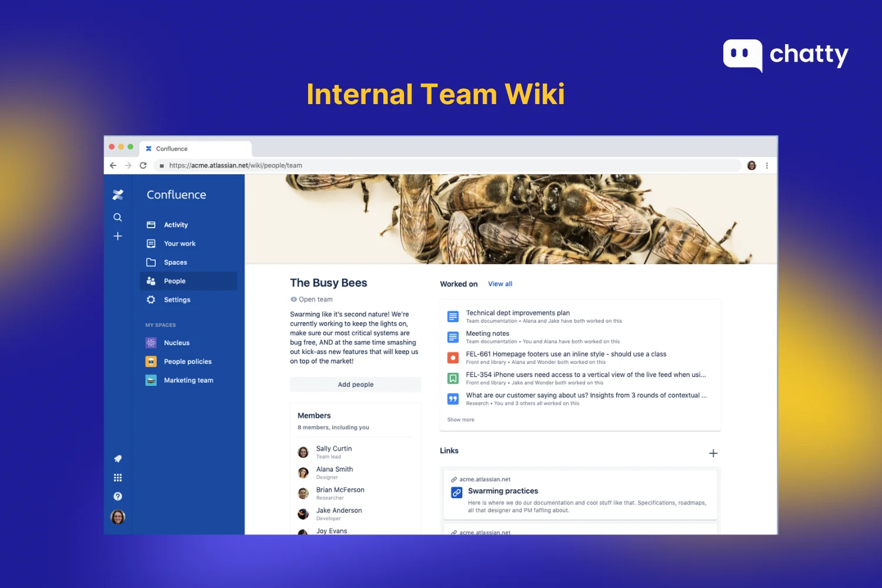882x588 pixels.
Task: Open Technical dept improvements plan
Action: [x=518, y=313]
